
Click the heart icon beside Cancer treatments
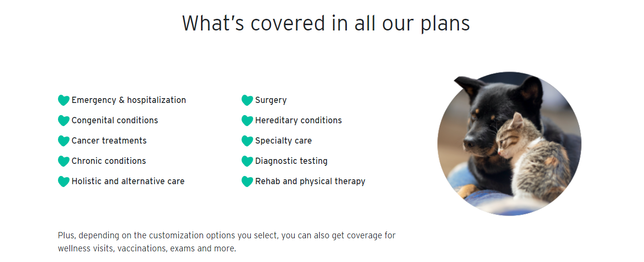(x=64, y=141)
